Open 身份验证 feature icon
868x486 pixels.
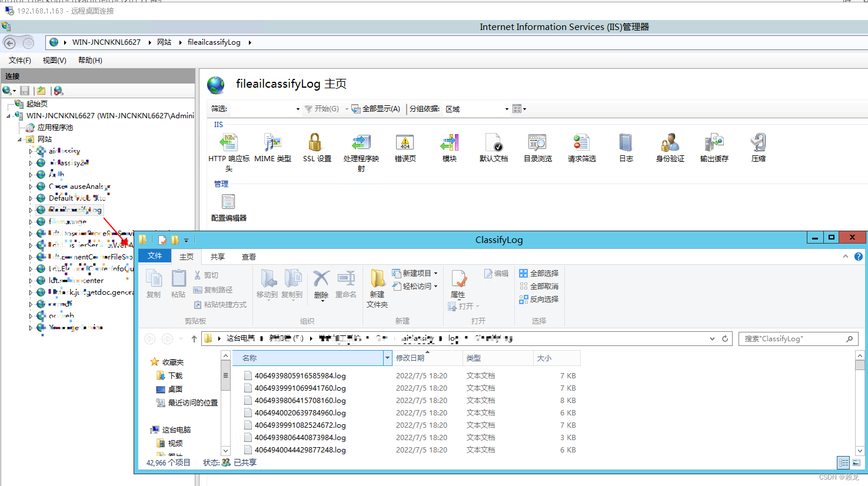pos(670,142)
